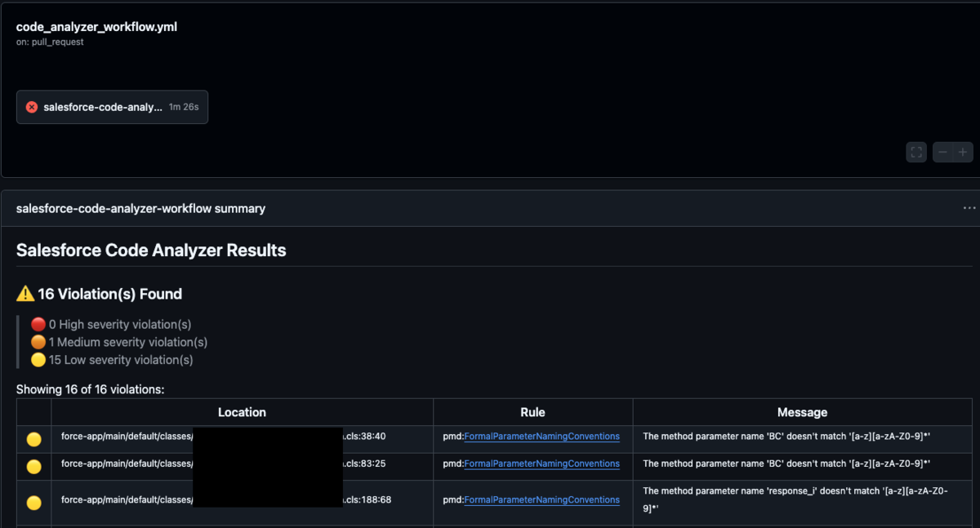Open FormalParameterNamingConventions link in the .cls:38:40 row
This screenshot has height=528, width=980.
[541, 437]
